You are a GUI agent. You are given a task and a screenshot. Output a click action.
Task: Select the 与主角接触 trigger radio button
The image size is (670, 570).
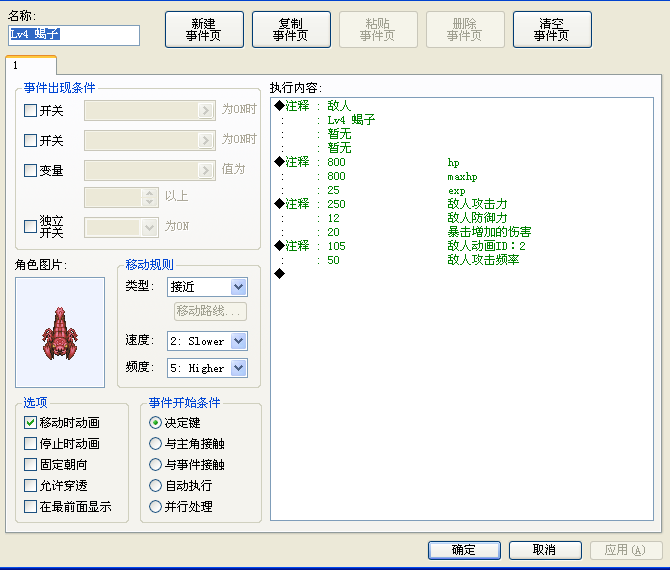tap(155, 444)
